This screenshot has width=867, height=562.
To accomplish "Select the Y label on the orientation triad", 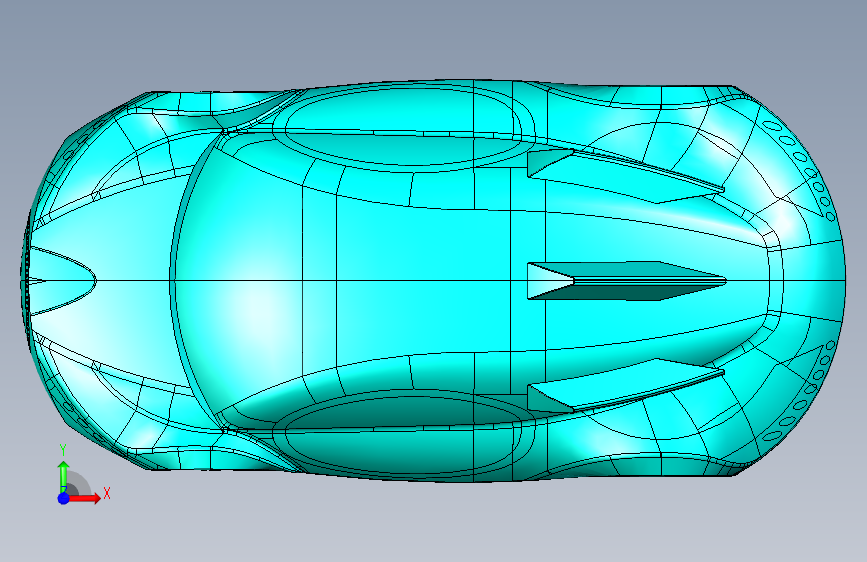I will tap(63, 450).
